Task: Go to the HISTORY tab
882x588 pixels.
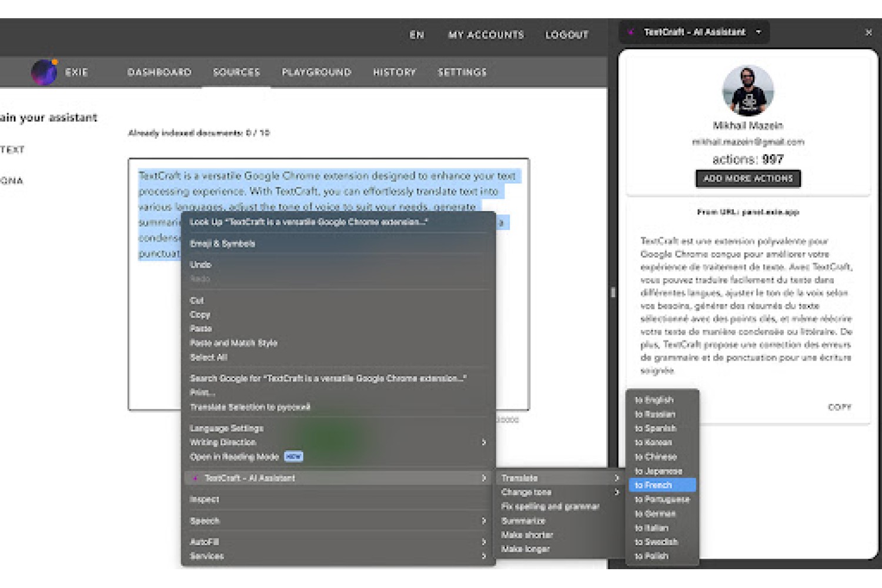Action: (x=395, y=72)
